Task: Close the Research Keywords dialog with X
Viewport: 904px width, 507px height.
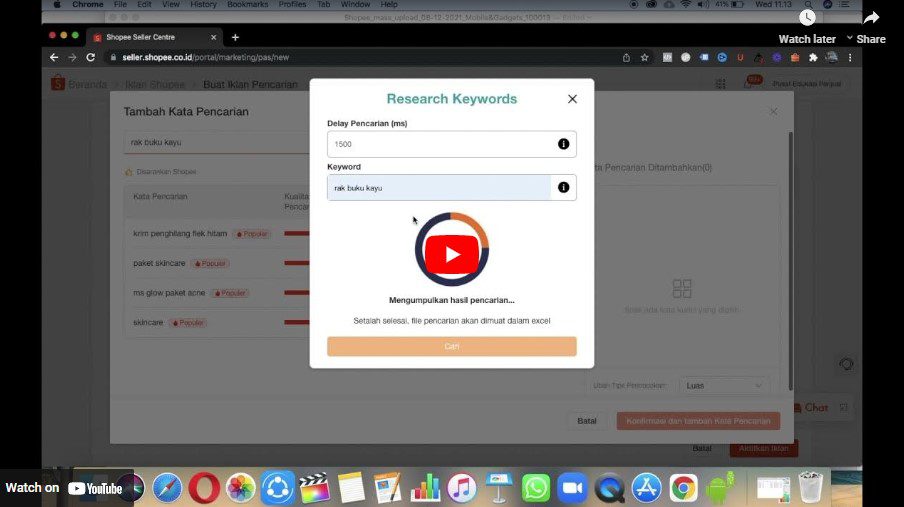Action: point(572,99)
